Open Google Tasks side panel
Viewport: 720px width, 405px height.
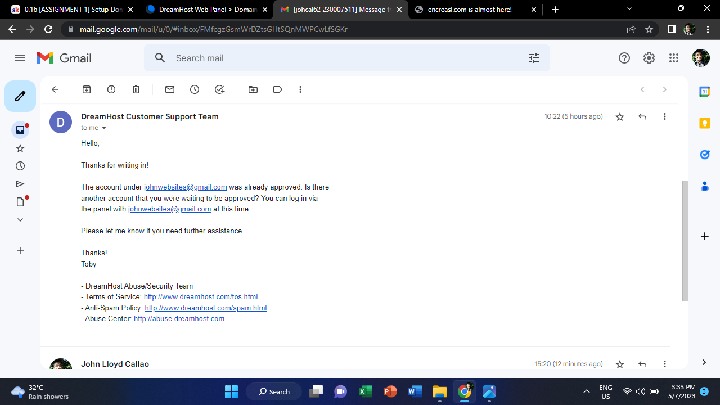(704, 155)
